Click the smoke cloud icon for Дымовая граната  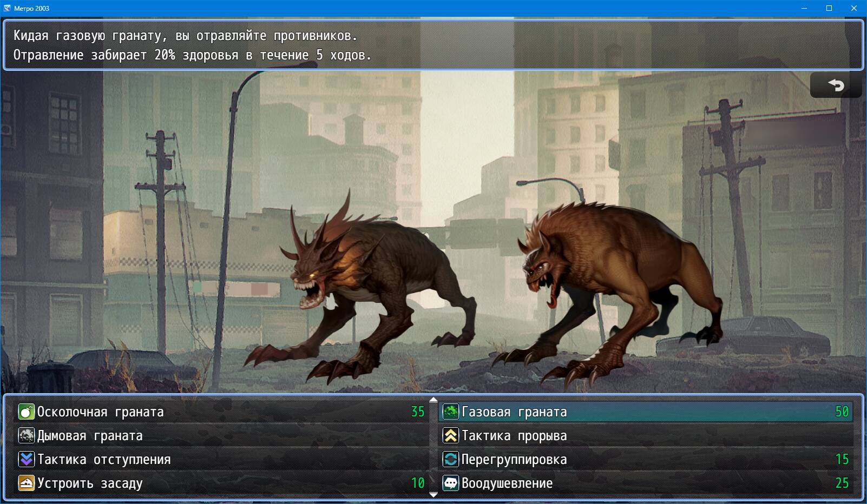click(x=26, y=435)
